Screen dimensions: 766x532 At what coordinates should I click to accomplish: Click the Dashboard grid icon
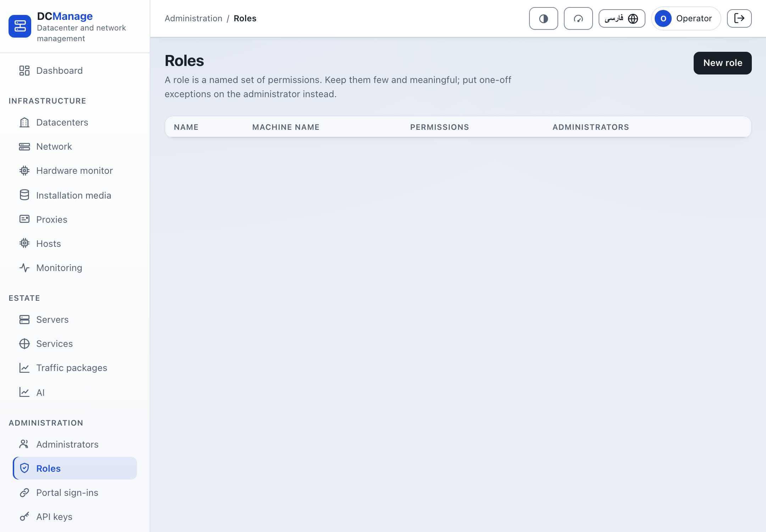click(x=24, y=71)
